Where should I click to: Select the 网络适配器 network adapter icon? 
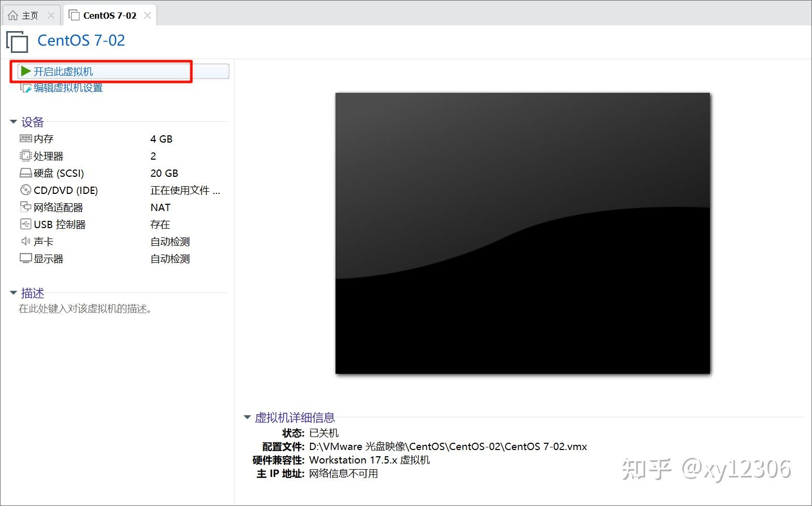[x=25, y=207]
